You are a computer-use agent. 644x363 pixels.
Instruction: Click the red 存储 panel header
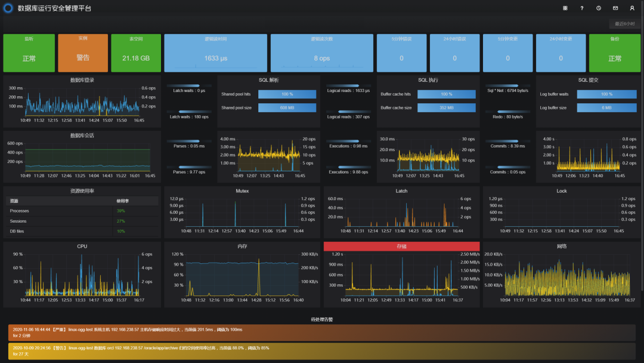pyautogui.click(x=402, y=246)
